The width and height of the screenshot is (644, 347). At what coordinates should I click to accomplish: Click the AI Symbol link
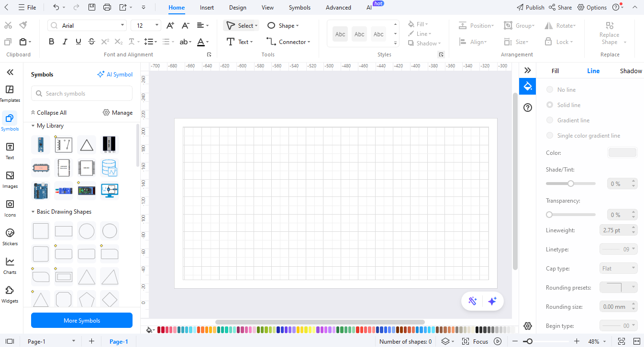click(x=115, y=74)
